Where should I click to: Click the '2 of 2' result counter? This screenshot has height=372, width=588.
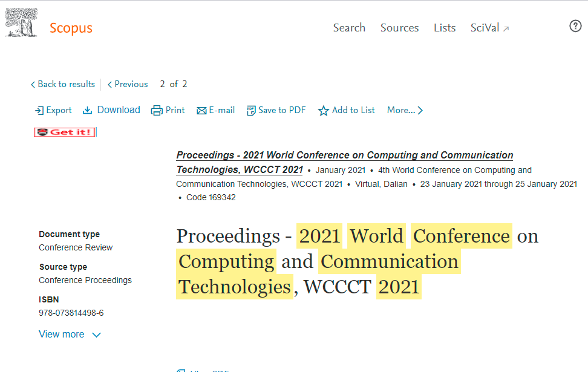[x=173, y=84]
